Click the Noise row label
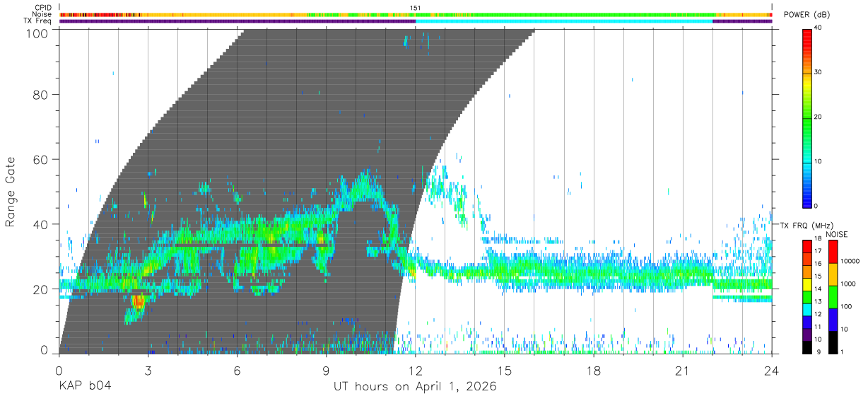Image resolution: width=868 pixels, height=401 pixels. coord(42,14)
